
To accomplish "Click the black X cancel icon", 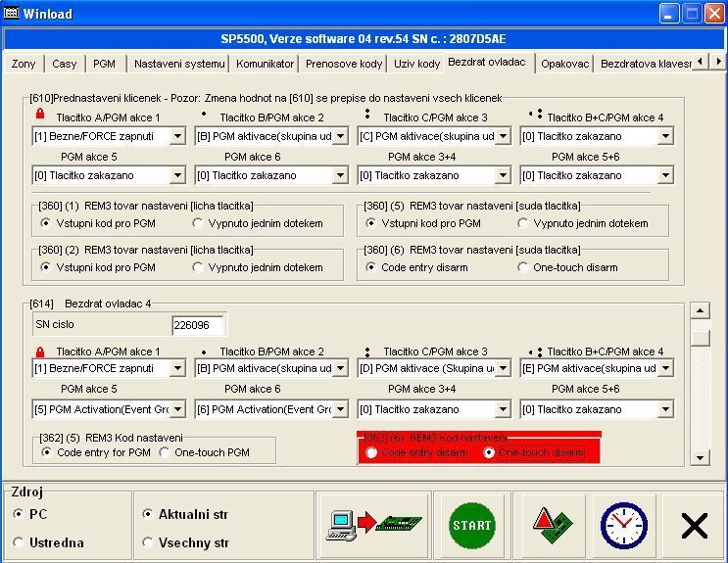I will coord(694,526).
